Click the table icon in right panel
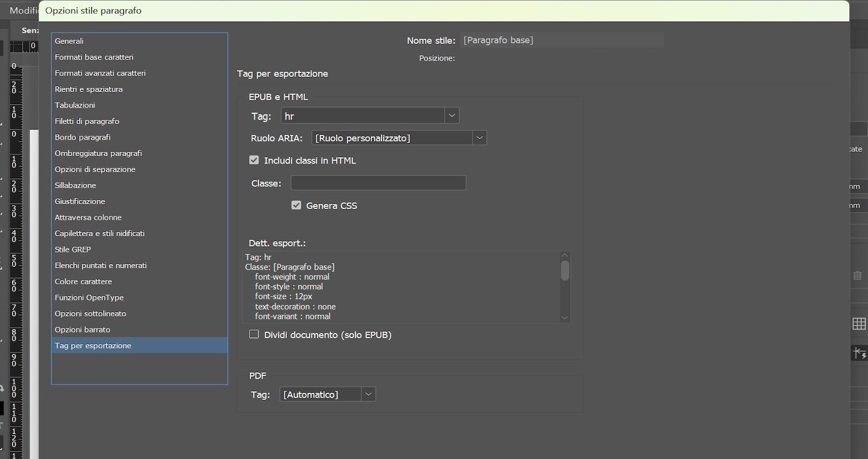The image size is (868, 459). coord(859,324)
